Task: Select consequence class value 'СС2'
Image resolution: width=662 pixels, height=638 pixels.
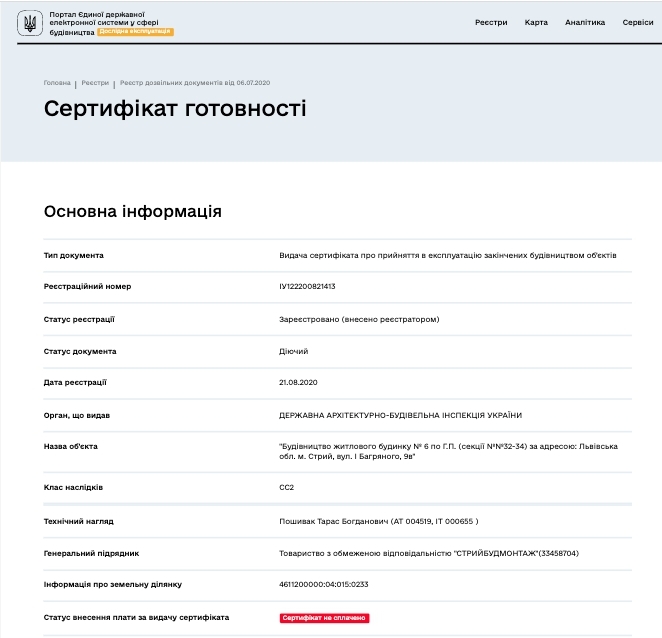Action: 286,487
